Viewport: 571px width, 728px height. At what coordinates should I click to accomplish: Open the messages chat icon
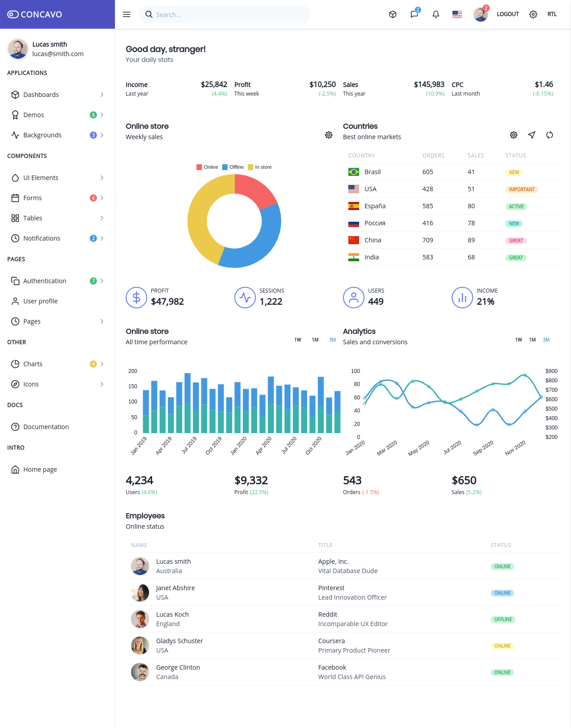(x=414, y=14)
